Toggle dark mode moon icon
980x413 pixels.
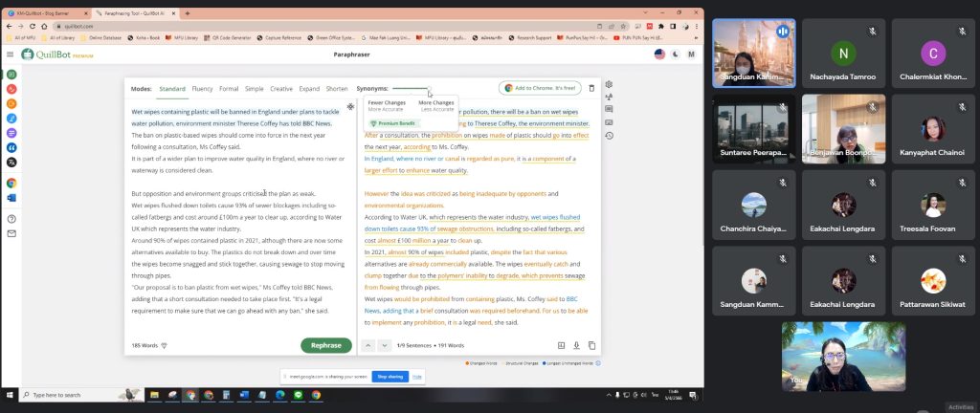coord(676,54)
